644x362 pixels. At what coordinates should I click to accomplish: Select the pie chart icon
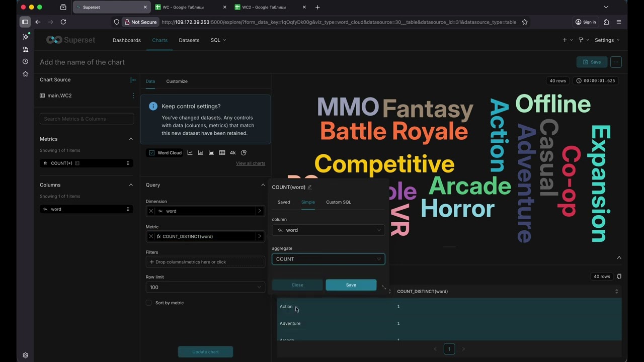click(244, 153)
